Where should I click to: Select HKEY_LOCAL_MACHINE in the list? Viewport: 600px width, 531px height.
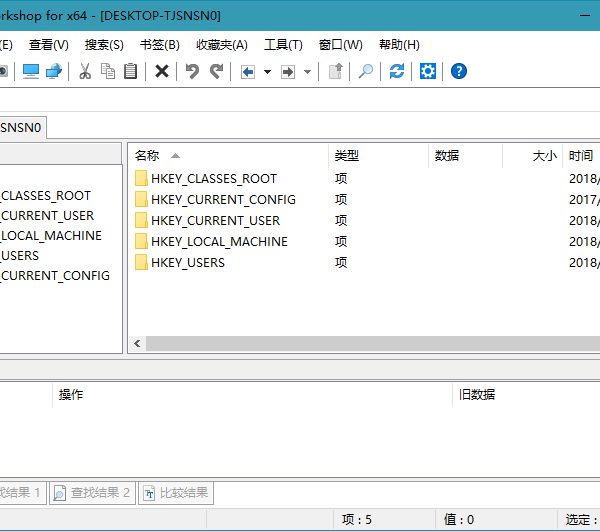[x=219, y=241]
